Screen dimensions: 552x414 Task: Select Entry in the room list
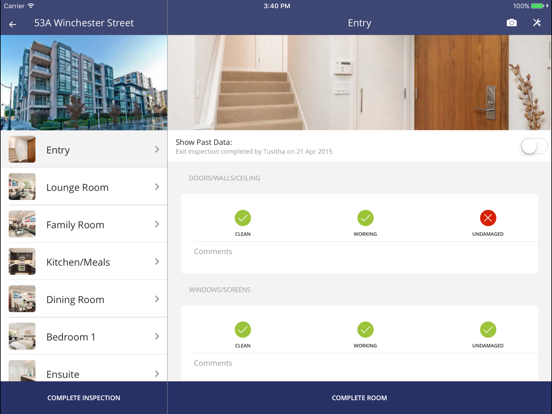[84, 150]
